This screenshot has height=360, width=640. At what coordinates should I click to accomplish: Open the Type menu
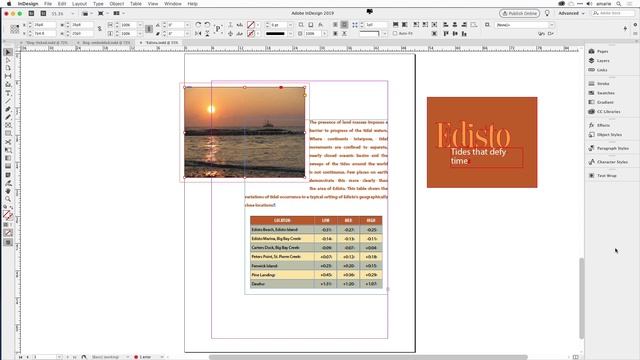click(98, 4)
